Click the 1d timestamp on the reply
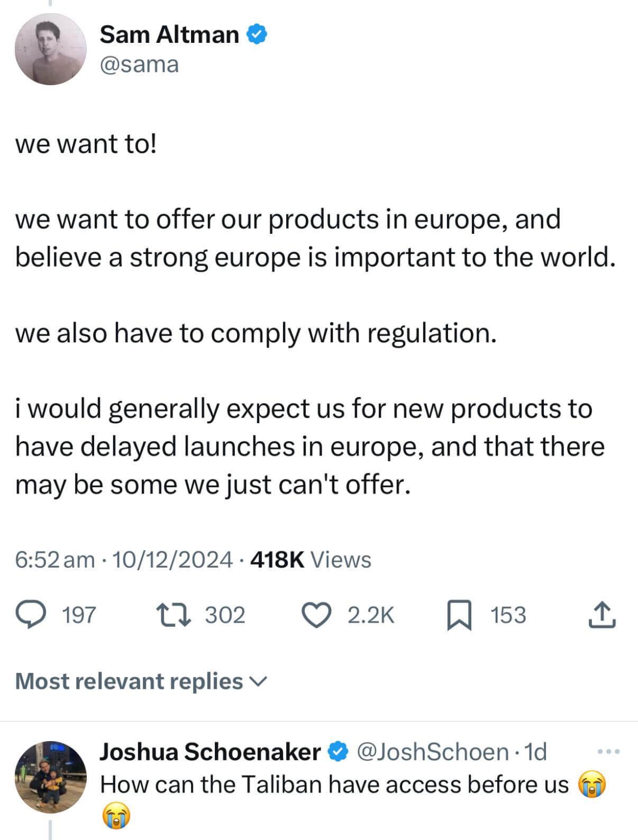Viewport: 638px width, 840px height. (x=535, y=752)
